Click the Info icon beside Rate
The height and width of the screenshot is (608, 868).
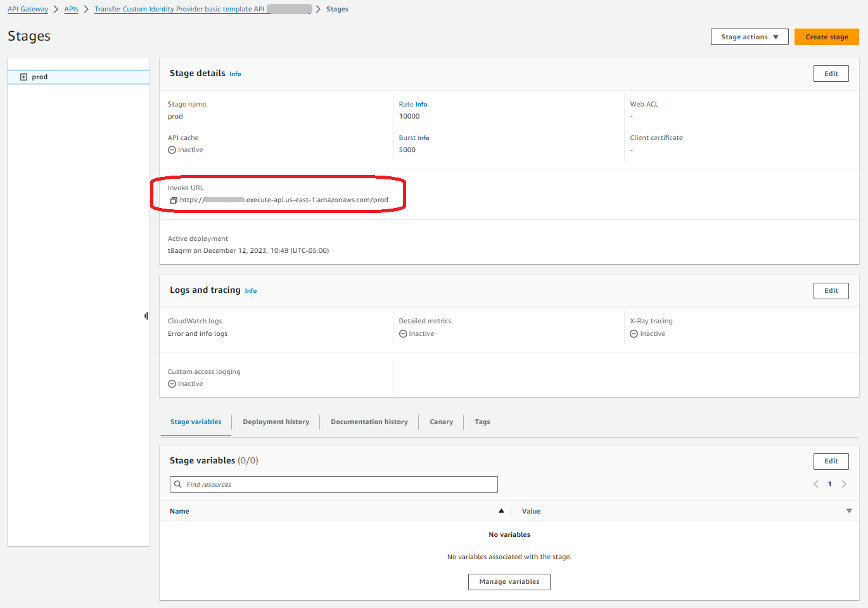point(423,104)
